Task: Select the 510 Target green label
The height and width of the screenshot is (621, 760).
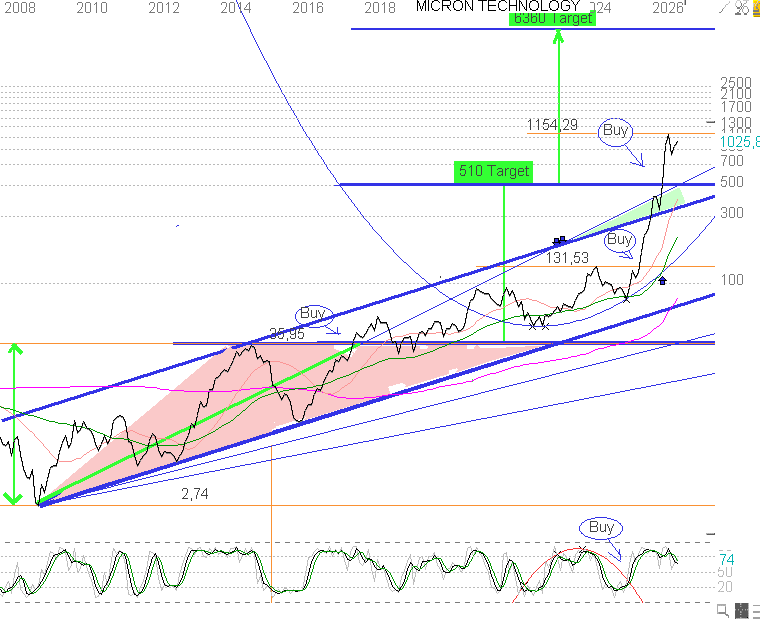Action: (493, 171)
